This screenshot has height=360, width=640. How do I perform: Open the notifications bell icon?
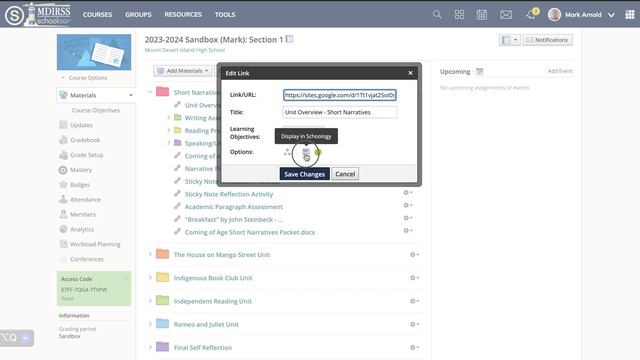pyautogui.click(x=531, y=15)
